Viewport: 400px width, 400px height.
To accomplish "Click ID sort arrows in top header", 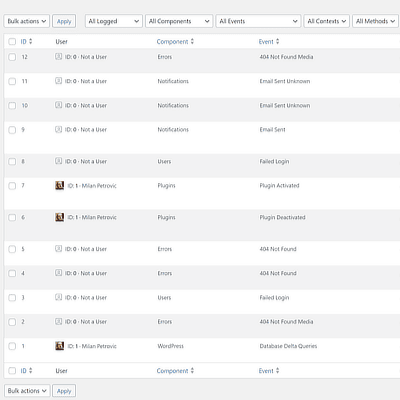I will coord(31,41).
